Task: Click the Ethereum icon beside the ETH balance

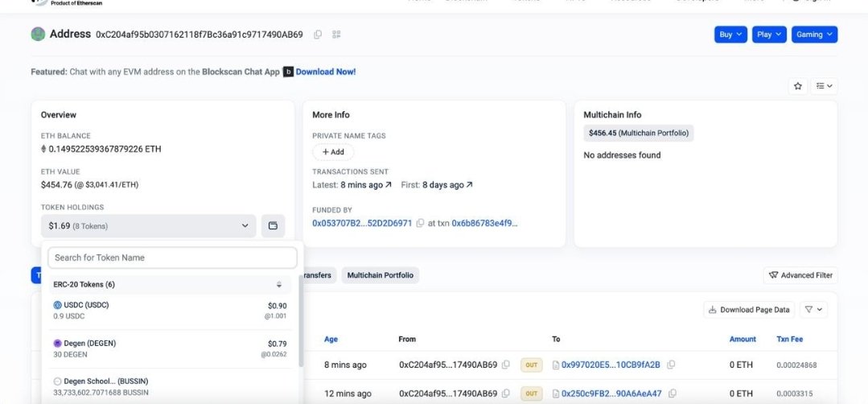Action: [x=43, y=149]
